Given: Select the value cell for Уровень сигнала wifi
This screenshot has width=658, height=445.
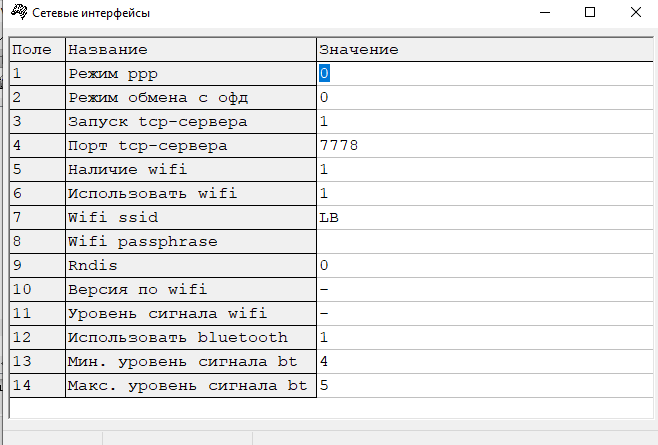Looking at the screenshot, I should pyautogui.click(x=485, y=313).
